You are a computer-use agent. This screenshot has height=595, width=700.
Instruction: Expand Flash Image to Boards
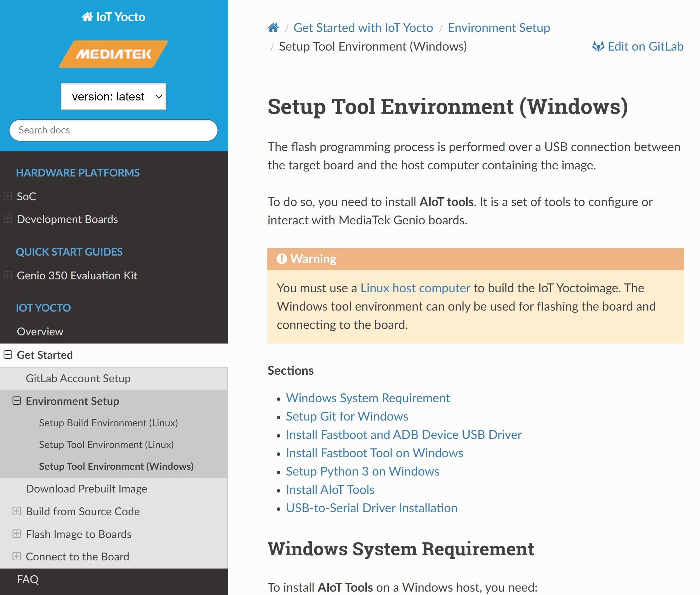[17, 534]
